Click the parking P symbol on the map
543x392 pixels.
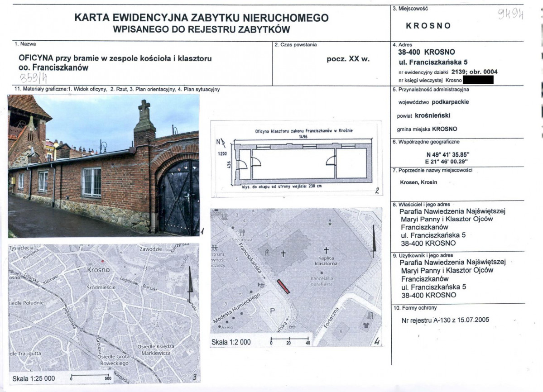point(272,311)
